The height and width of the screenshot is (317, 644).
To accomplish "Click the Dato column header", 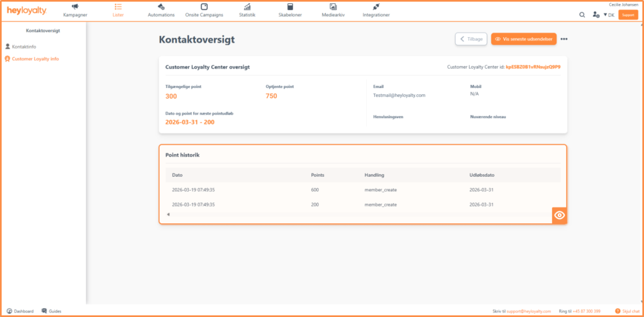I will click(177, 175).
